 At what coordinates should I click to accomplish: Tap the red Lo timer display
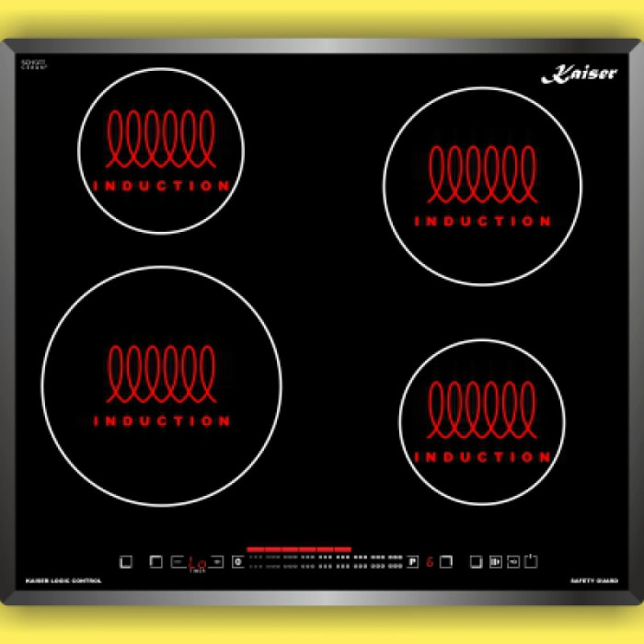point(196,563)
